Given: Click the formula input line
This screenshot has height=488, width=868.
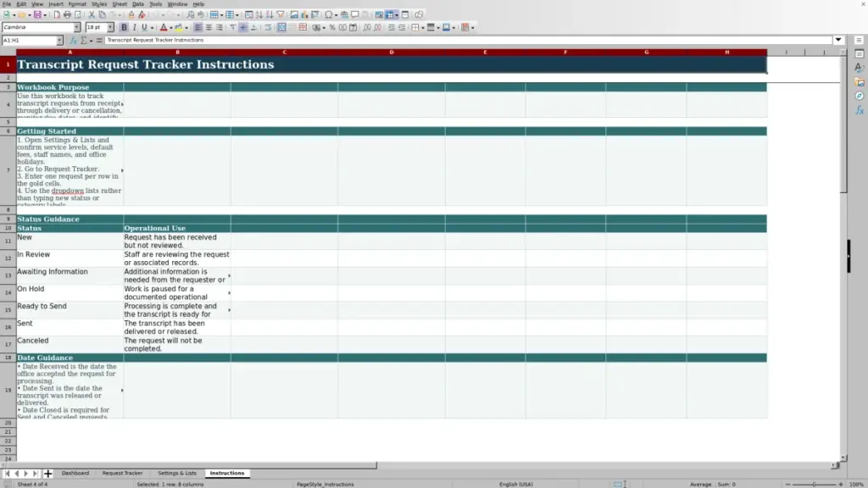Looking at the screenshot, I should 468,40.
